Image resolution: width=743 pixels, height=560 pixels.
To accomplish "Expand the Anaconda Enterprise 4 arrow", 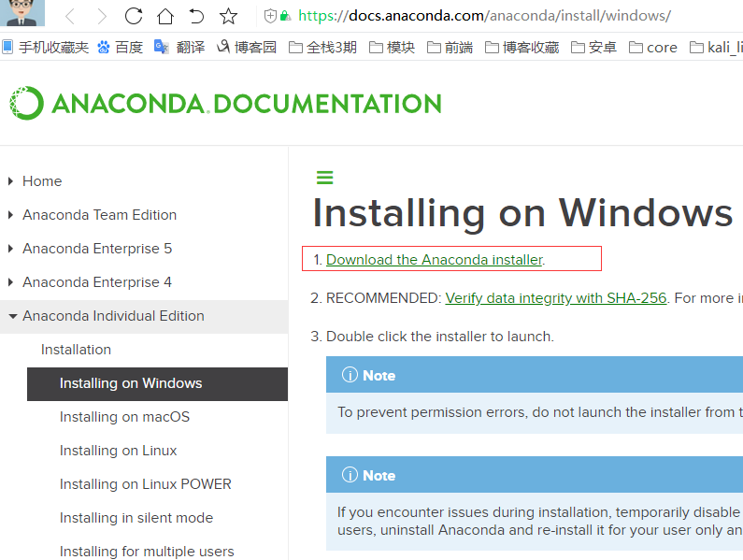I will click(11, 282).
